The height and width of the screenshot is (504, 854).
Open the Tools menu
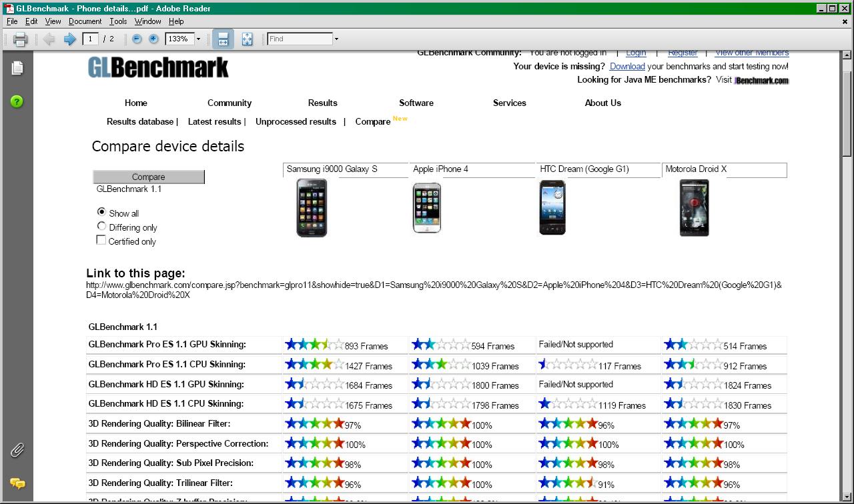pyautogui.click(x=118, y=21)
